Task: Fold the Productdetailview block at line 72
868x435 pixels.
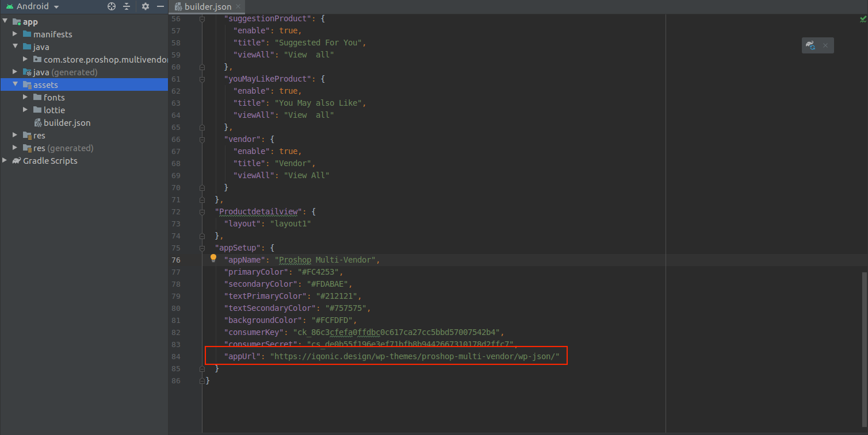Action: [202, 211]
